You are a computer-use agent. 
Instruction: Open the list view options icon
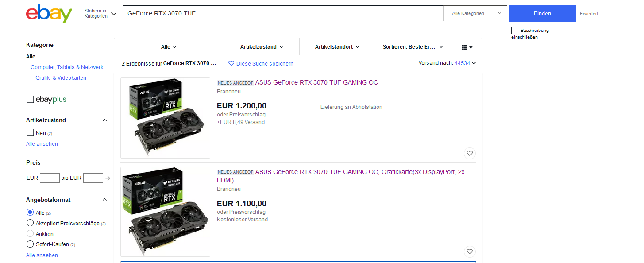point(467,47)
